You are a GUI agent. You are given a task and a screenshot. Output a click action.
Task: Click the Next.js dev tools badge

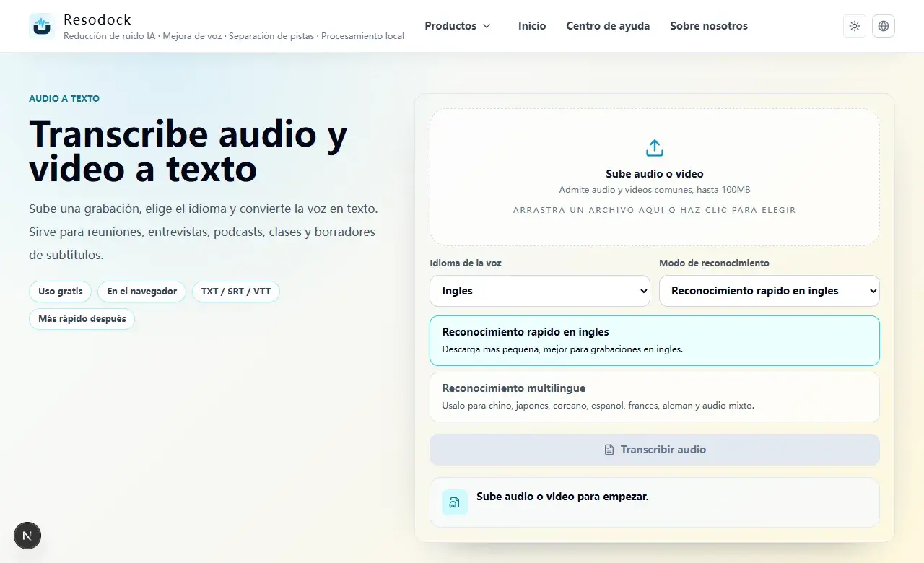[x=27, y=536]
